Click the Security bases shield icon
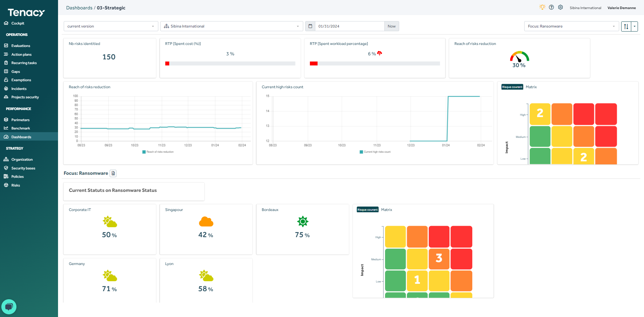 (x=6, y=168)
